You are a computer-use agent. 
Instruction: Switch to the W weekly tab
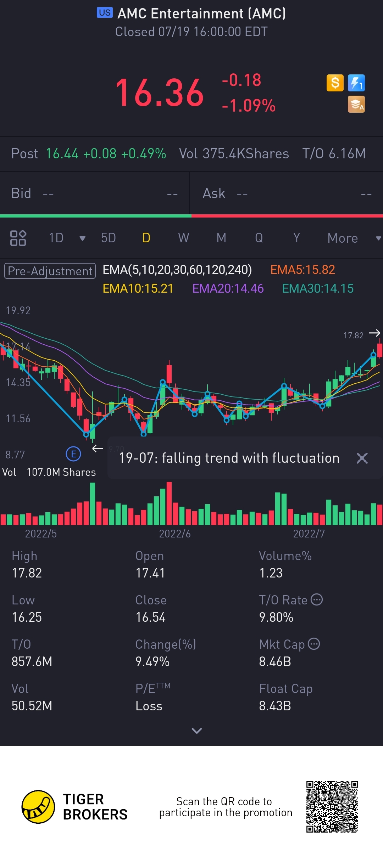[x=184, y=238]
